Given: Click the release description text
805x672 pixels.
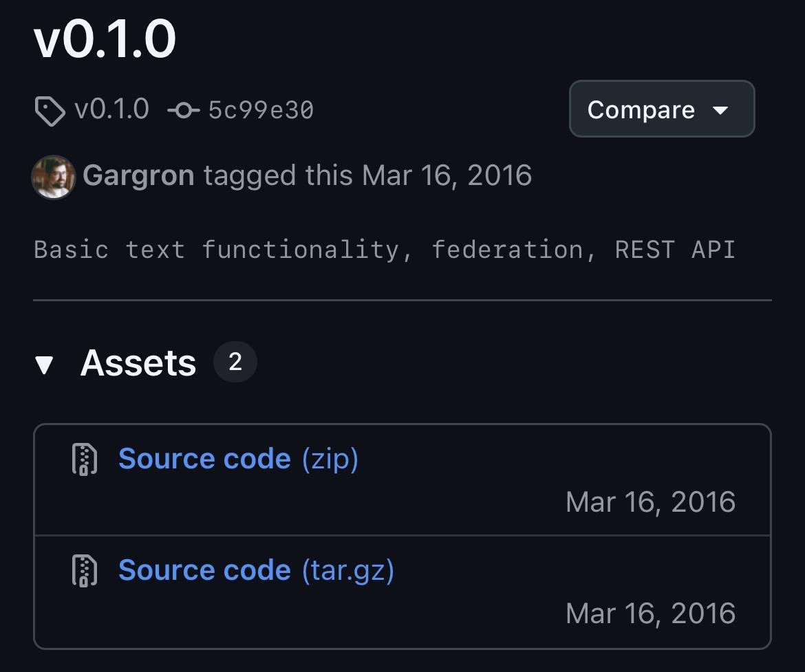Looking at the screenshot, I should [384, 249].
